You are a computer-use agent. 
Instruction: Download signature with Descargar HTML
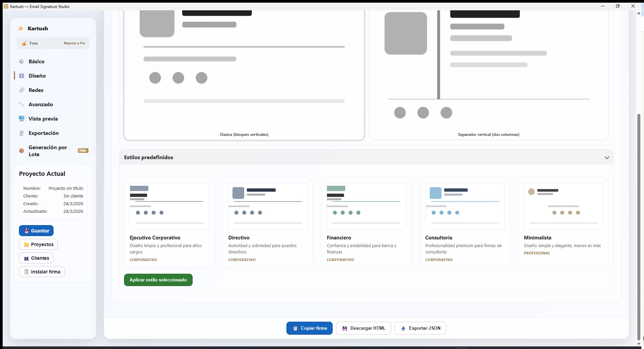point(363,328)
